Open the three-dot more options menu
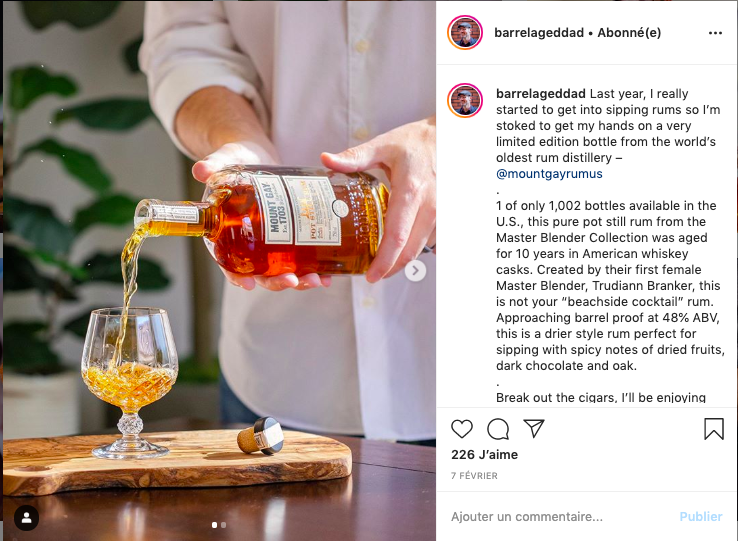 (715, 33)
